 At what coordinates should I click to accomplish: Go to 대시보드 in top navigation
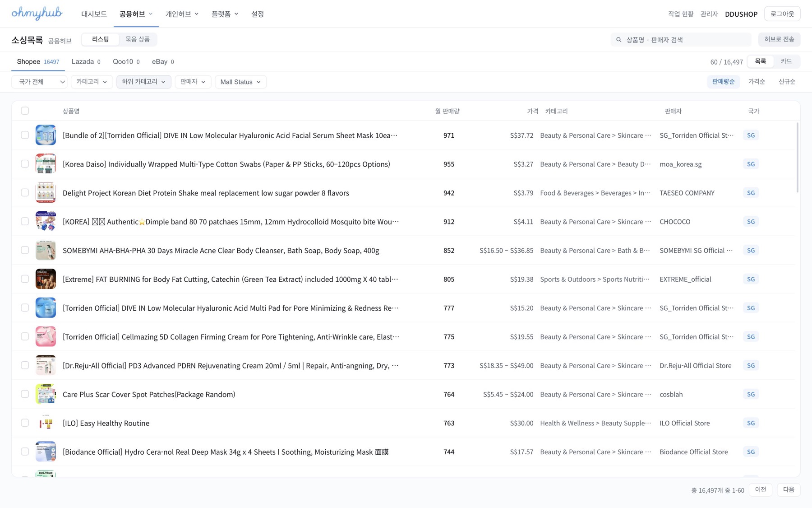[94, 14]
